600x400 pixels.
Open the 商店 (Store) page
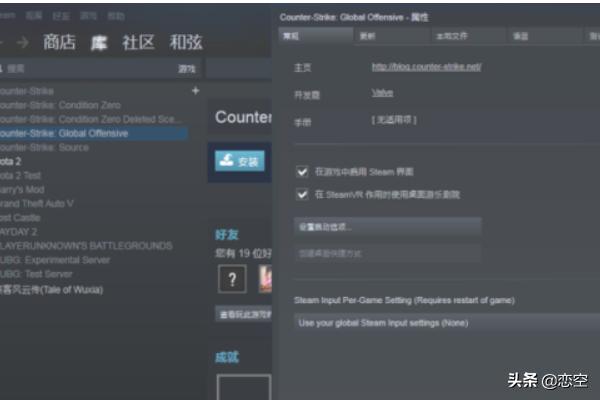tap(59, 42)
